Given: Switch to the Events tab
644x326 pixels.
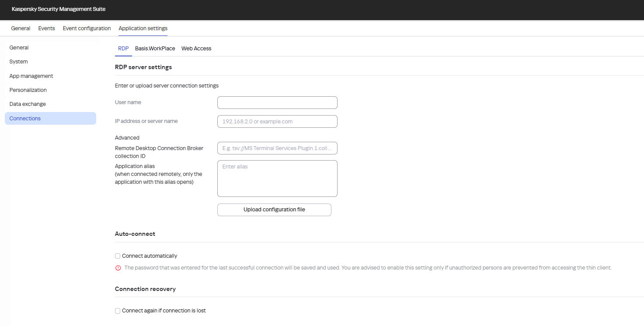Looking at the screenshot, I should click(46, 28).
